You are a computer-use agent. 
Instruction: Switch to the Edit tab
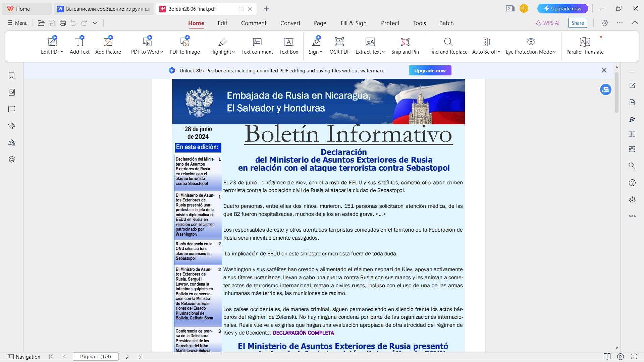[x=222, y=23]
